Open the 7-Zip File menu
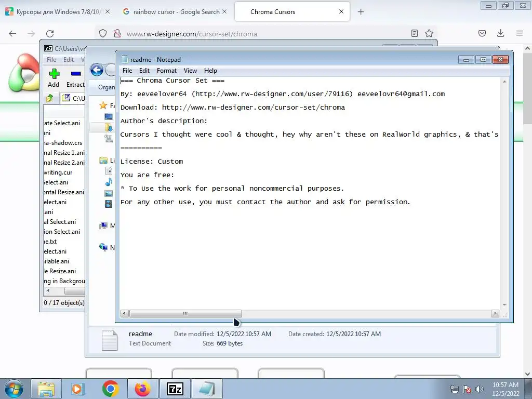 coord(51,60)
